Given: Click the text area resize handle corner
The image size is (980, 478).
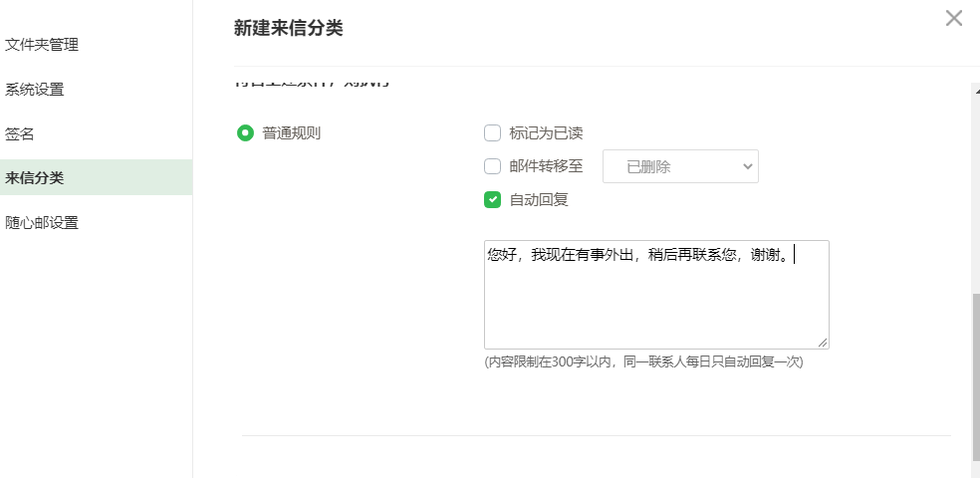Looking at the screenshot, I should (x=823, y=343).
